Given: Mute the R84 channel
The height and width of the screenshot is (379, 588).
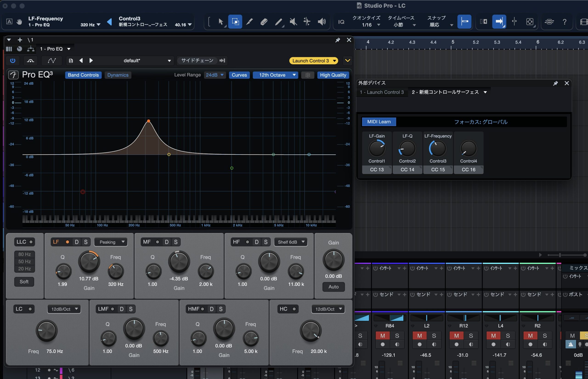Looking at the screenshot, I should coord(382,336).
